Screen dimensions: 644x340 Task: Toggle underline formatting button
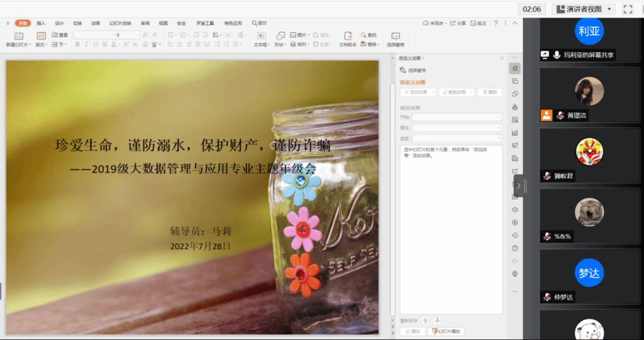[x=95, y=45]
